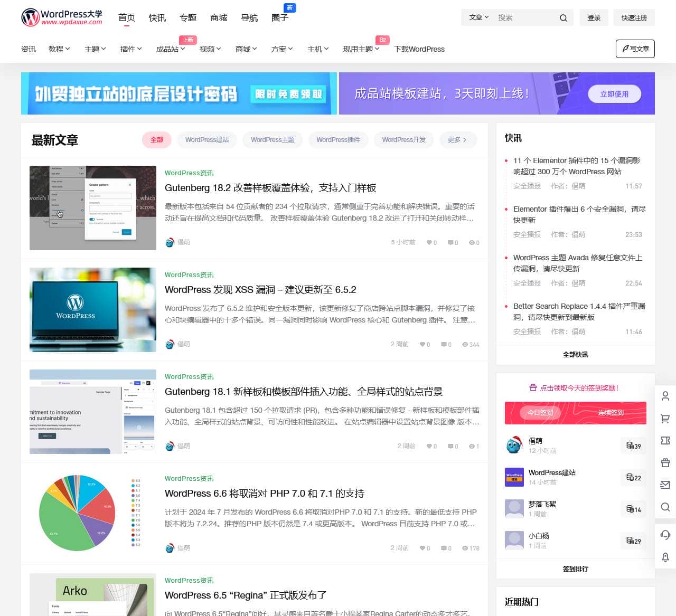
Task: Switch to the 连续签到 tab
Action: pos(611,413)
